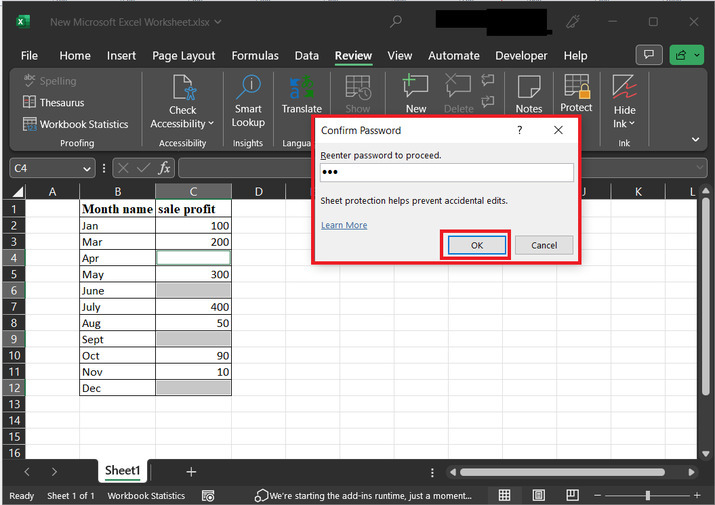This screenshot has height=505, width=715.
Task: Click the Learn More link
Action: click(x=343, y=225)
